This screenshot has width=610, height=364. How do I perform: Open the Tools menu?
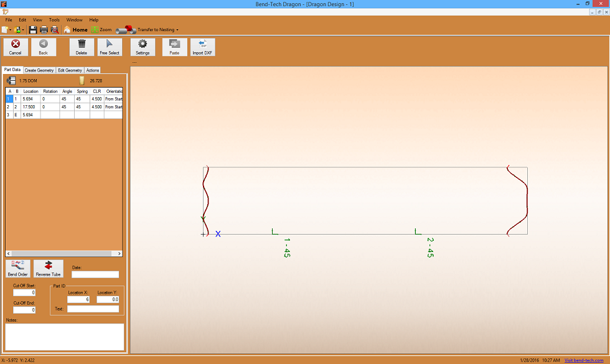[x=54, y=20]
